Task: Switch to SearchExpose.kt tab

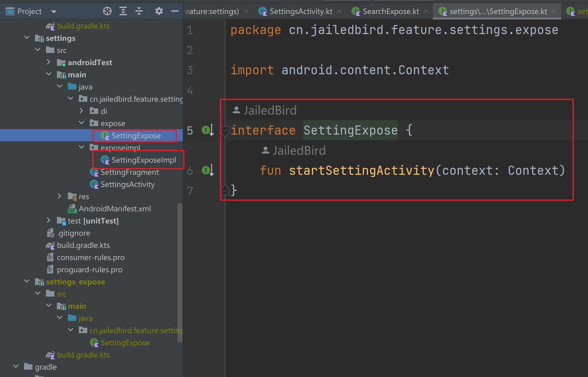Action: (x=391, y=12)
